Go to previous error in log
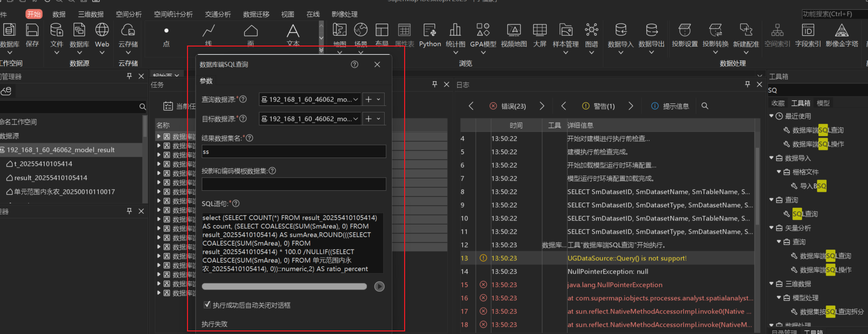 click(471, 106)
